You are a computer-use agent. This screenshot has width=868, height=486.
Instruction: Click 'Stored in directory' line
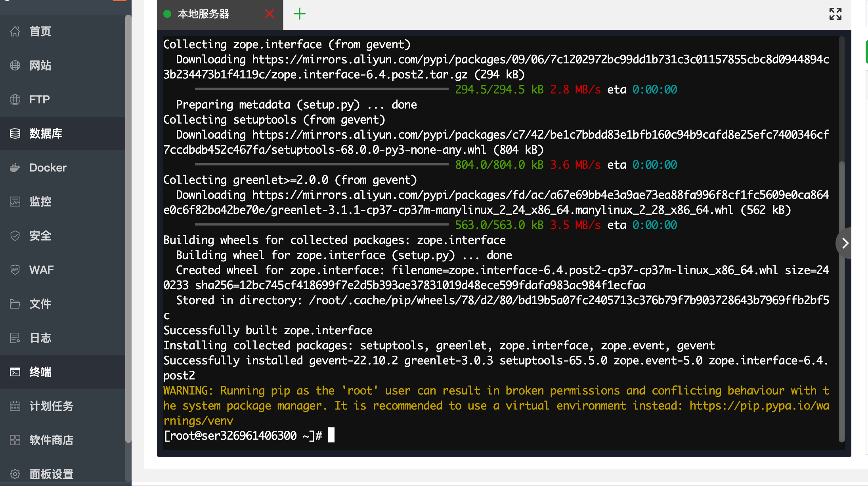tap(503, 300)
